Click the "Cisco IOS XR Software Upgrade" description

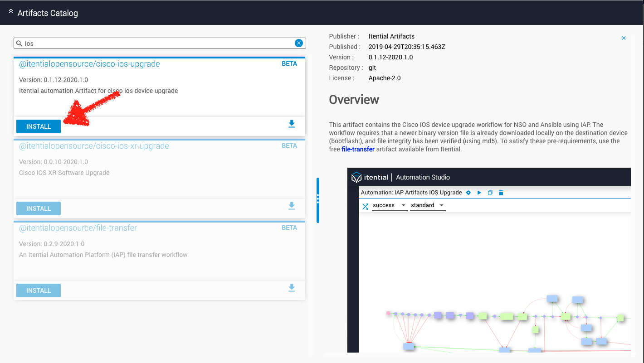point(64,173)
